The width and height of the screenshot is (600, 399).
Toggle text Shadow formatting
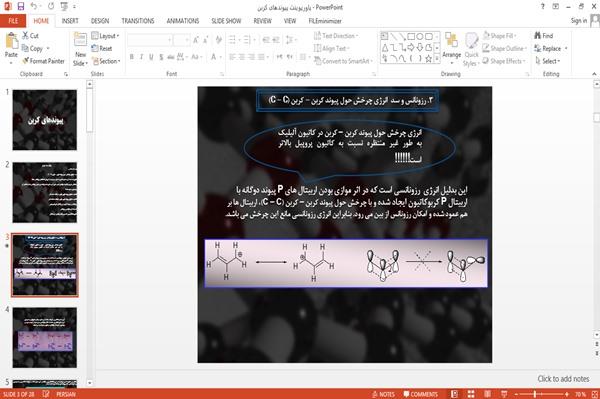click(161, 57)
